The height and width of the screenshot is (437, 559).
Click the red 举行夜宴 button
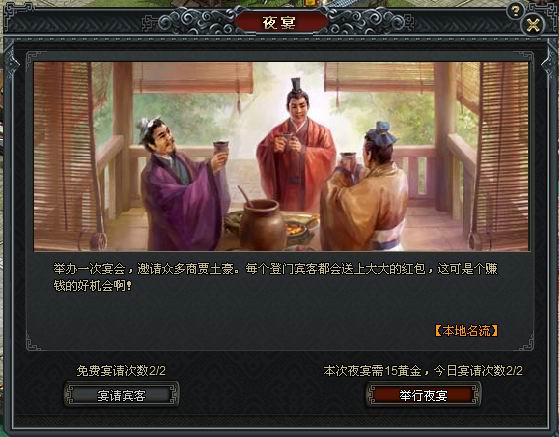coord(423,395)
